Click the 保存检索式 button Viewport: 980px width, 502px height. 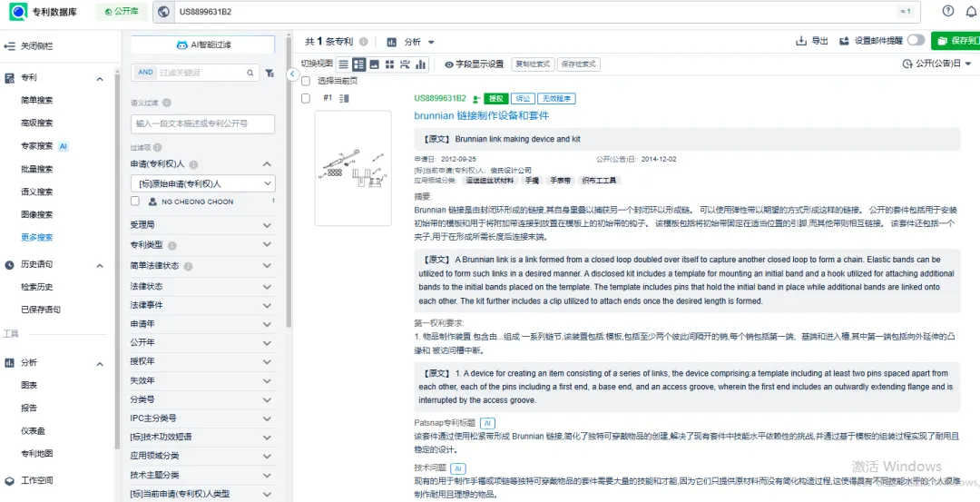click(578, 64)
